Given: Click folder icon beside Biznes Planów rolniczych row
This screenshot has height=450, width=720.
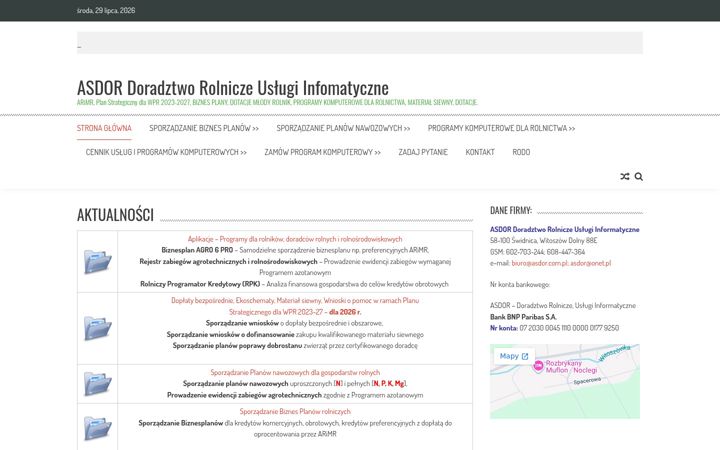Looking at the screenshot, I should [97, 428].
